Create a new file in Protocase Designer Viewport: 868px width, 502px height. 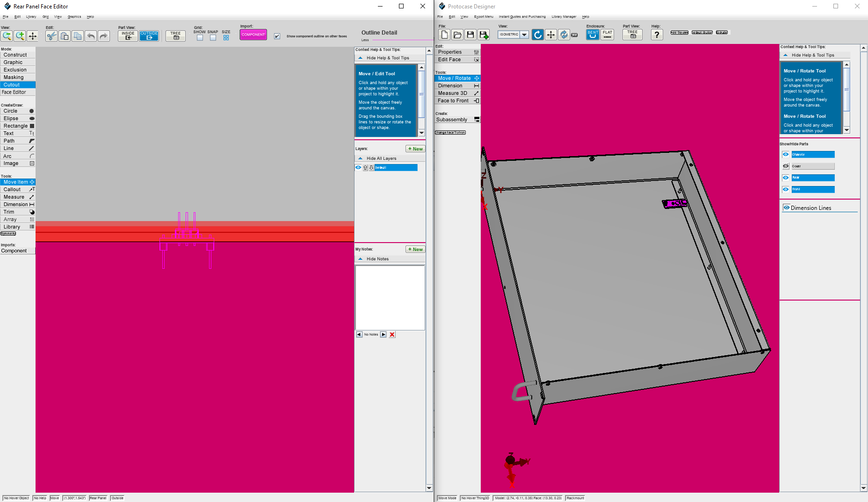click(444, 35)
